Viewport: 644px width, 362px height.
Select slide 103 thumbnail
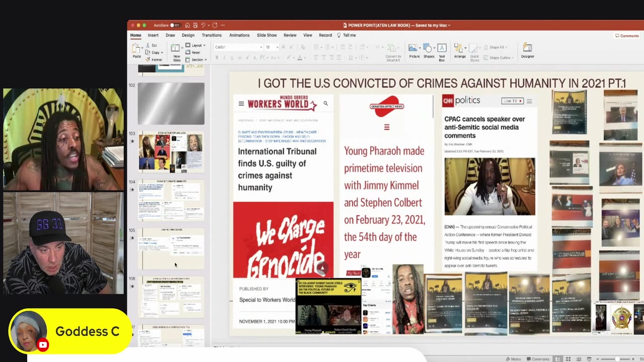click(x=171, y=152)
